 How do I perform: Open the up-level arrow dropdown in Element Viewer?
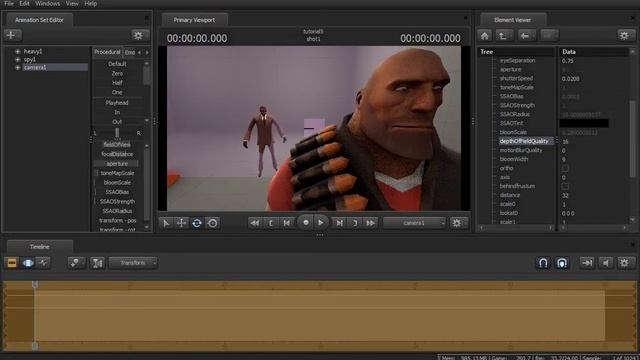pyautogui.click(x=511, y=36)
